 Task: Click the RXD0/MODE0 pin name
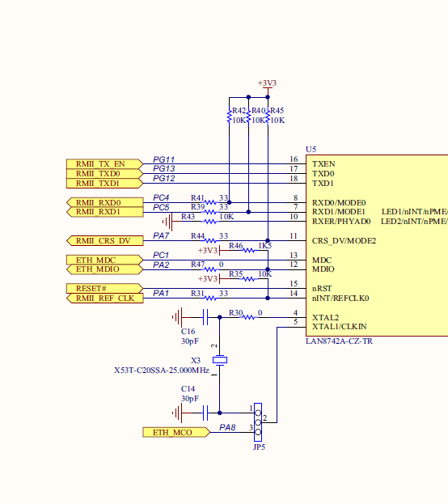(339, 203)
